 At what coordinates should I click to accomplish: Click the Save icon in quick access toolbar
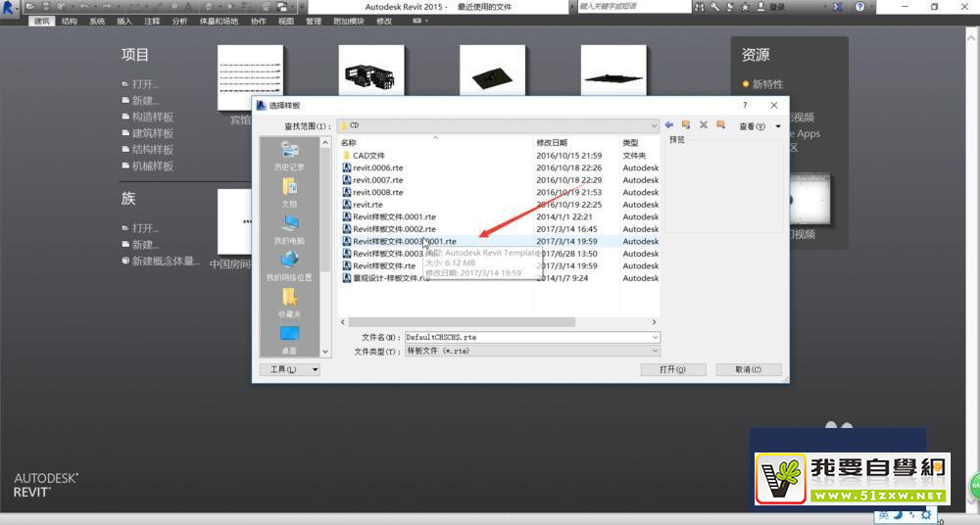pos(46,7)
